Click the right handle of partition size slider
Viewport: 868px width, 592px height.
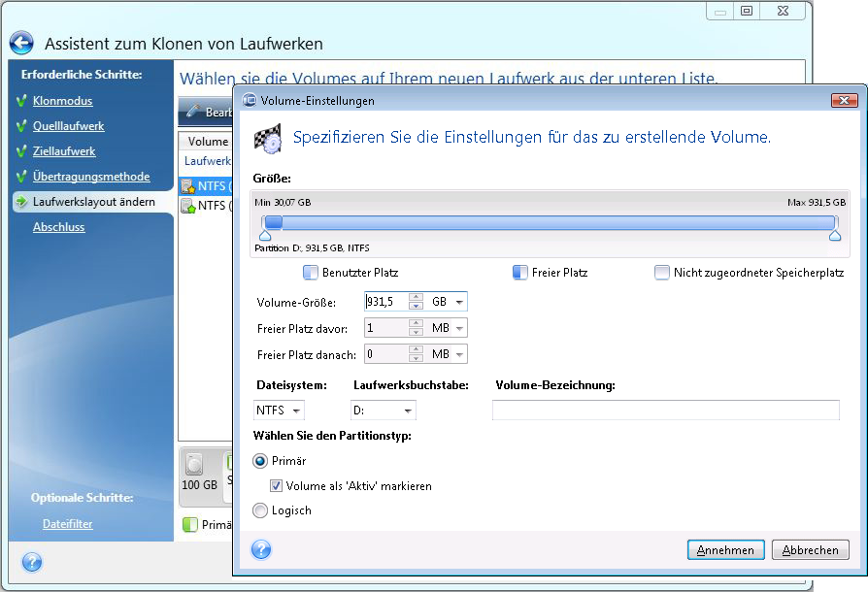834,235
